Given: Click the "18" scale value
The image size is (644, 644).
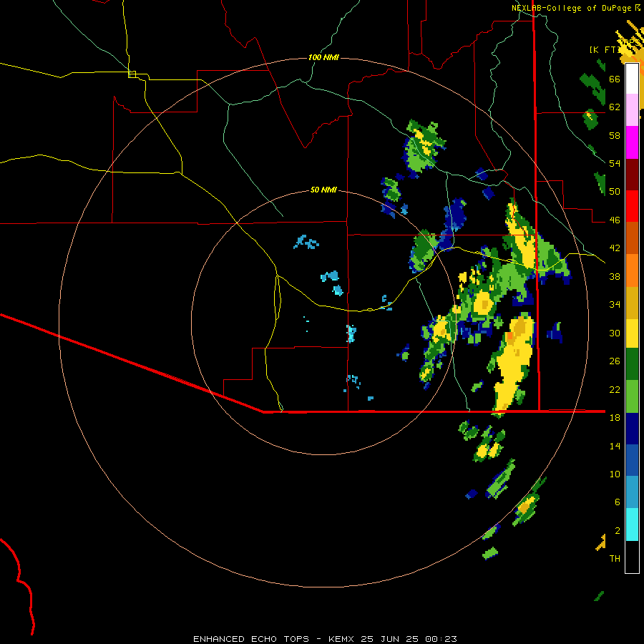Looking at the screenshot, I should [615, 418].
